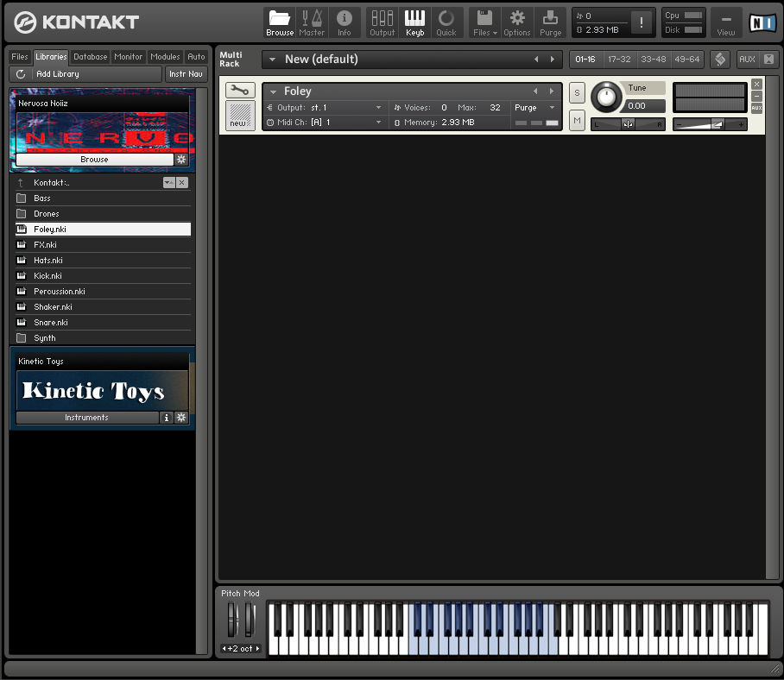Viewport: 784px width, 680px height.
Task: Click the Mod wheel
Action: pyautogui.click(x=250, y=620)
